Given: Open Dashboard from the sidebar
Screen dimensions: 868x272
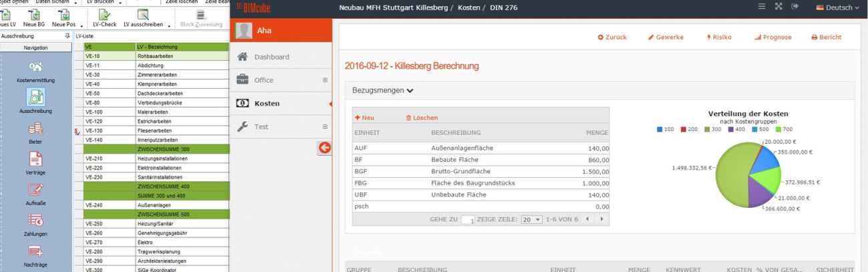Looking at the screenshot, I should 271,57.
